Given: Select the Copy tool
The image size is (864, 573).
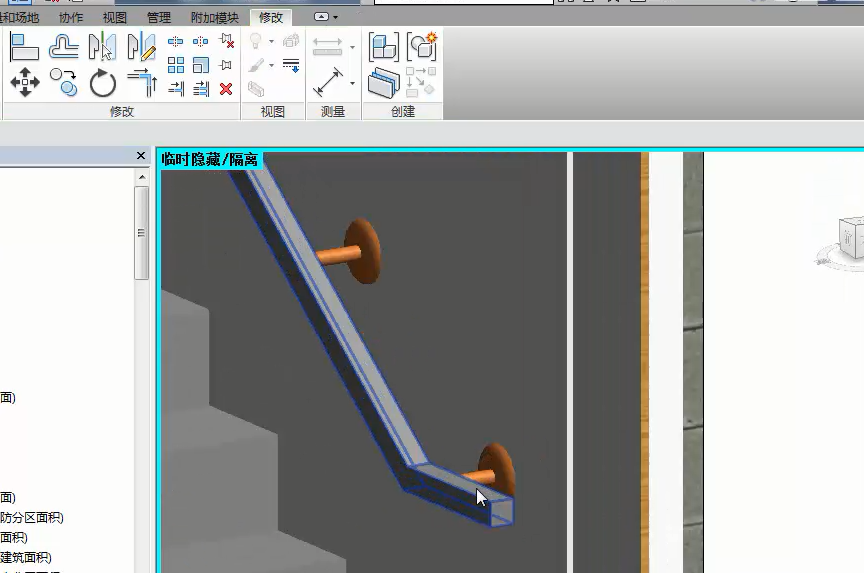Looking at the screenshot, I should pos(64,82).
